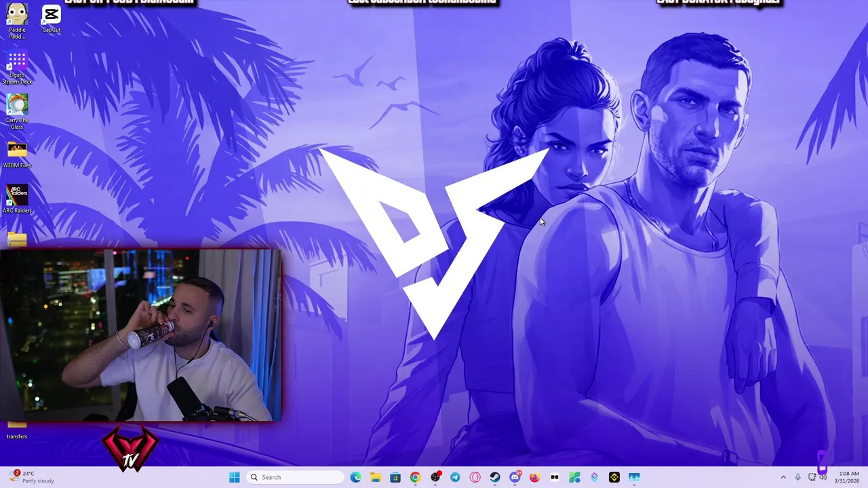
Task: Open volume control in system tray
Action: click(823, 477)
